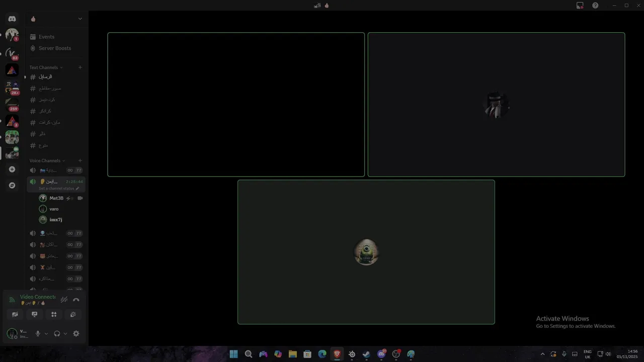Open microphone input options chevron
Image resolution: width=644 pixels, height=362 pixels.
click(x=46, y=333)
